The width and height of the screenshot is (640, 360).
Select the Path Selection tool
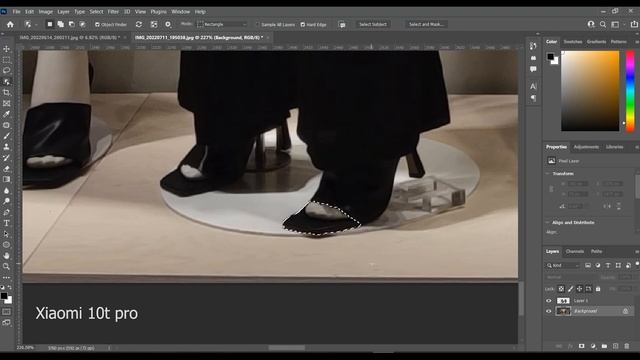click(x=7, y=234)
